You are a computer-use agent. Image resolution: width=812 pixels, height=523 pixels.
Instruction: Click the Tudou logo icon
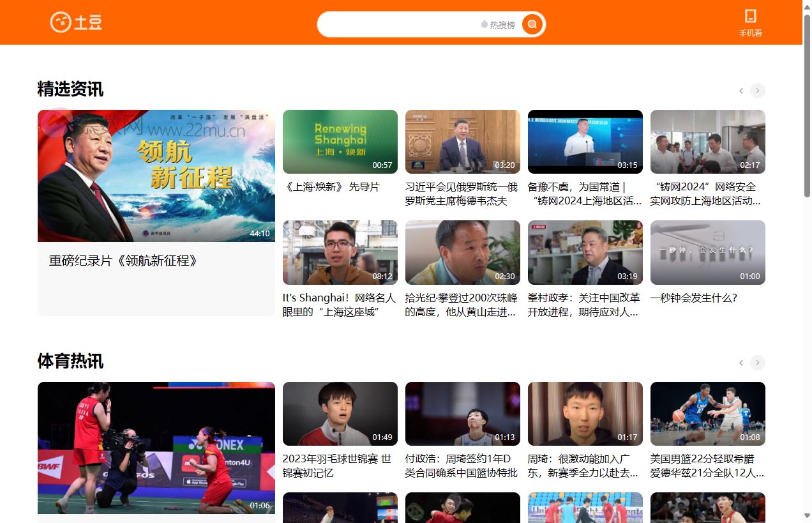click(x=61, y=22)
